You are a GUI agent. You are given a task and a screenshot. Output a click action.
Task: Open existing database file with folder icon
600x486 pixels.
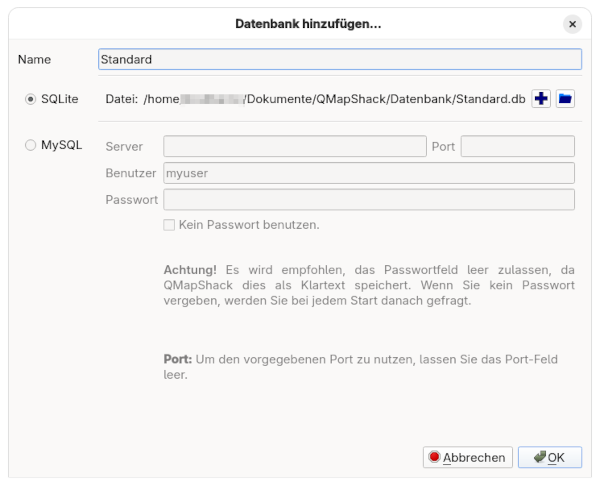click(565, 99)
